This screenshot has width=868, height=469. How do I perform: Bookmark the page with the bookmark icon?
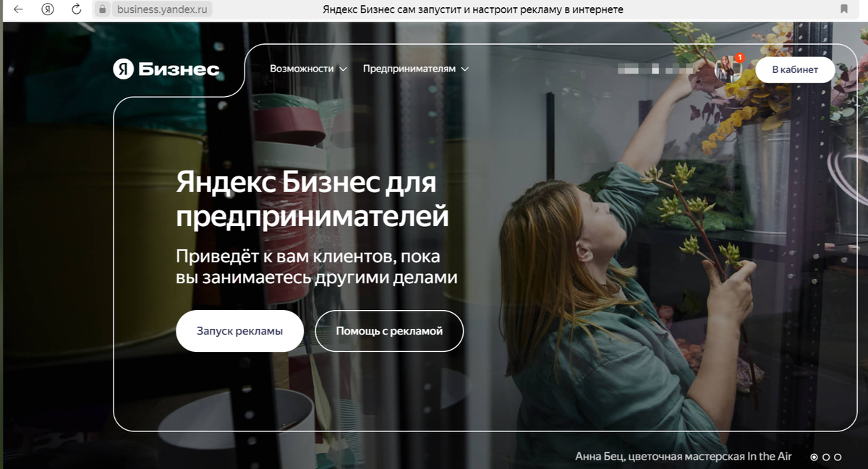844,9
